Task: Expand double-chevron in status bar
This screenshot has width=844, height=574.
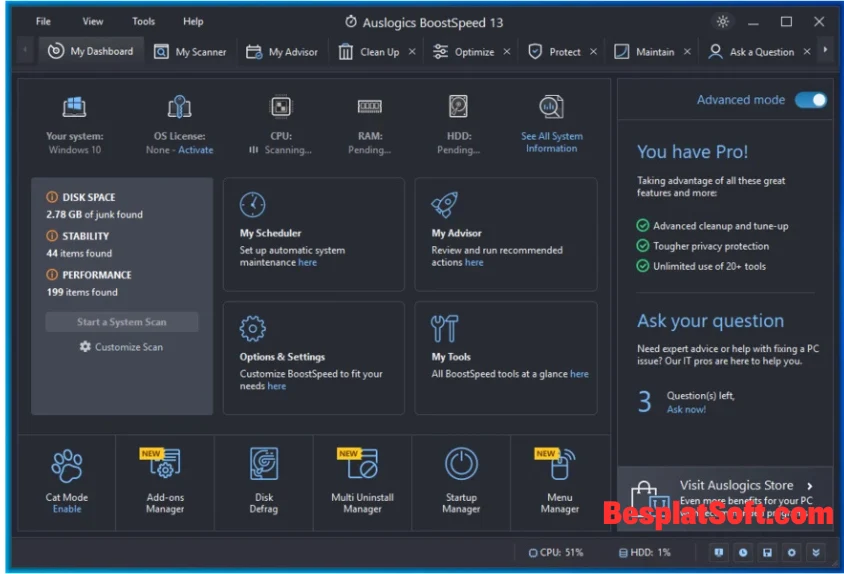Action: click(x=816, y=552)
